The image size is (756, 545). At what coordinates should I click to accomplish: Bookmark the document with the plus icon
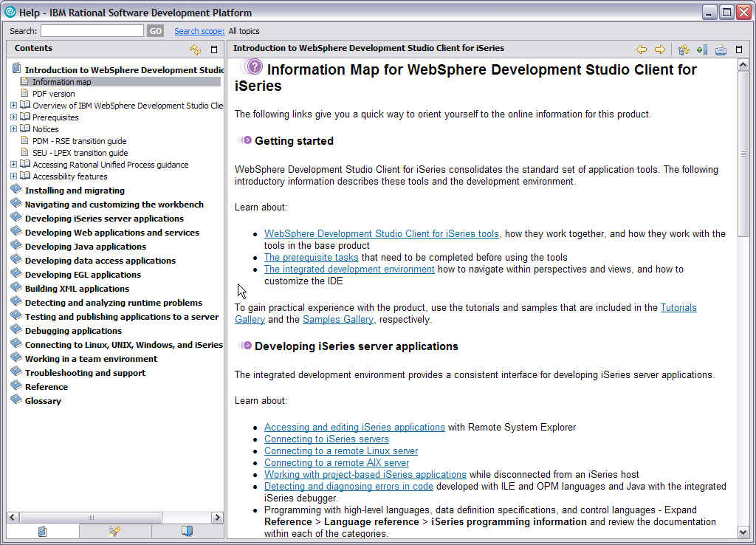point(702,49)
